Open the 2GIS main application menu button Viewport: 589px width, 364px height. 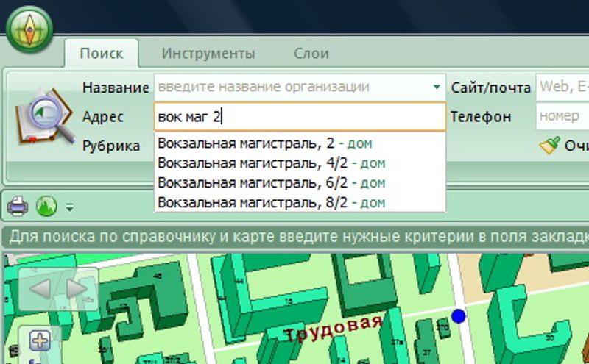pos(29,29)
